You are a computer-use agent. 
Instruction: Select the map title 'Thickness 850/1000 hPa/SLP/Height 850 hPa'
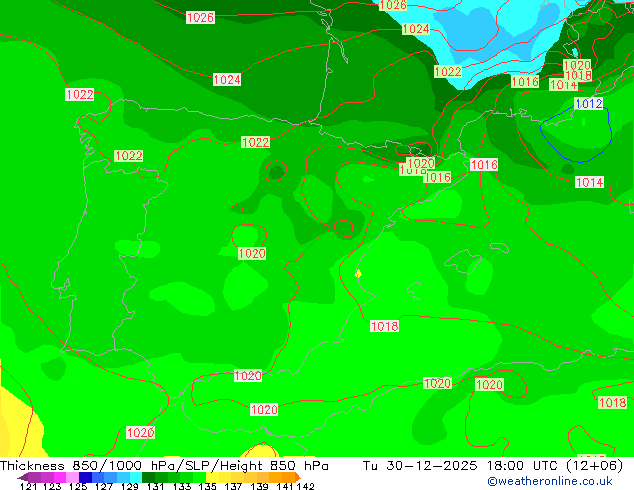coord(164,466)
